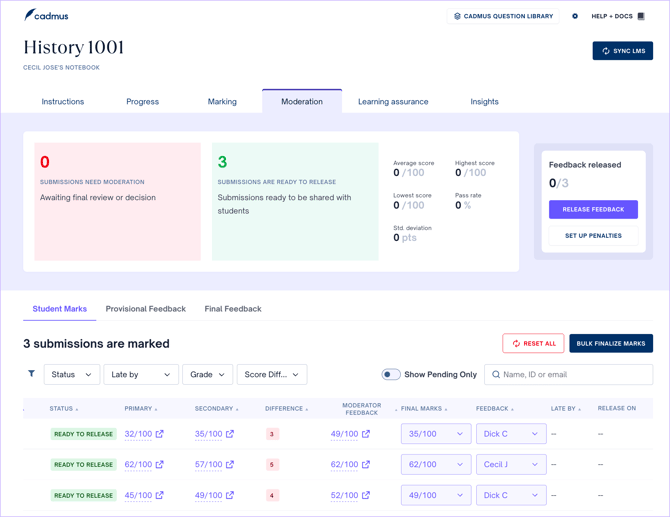Open Dick C feedback dropdown in first row
The height and width of the screenshot is (517, 670).
(511, 434)
